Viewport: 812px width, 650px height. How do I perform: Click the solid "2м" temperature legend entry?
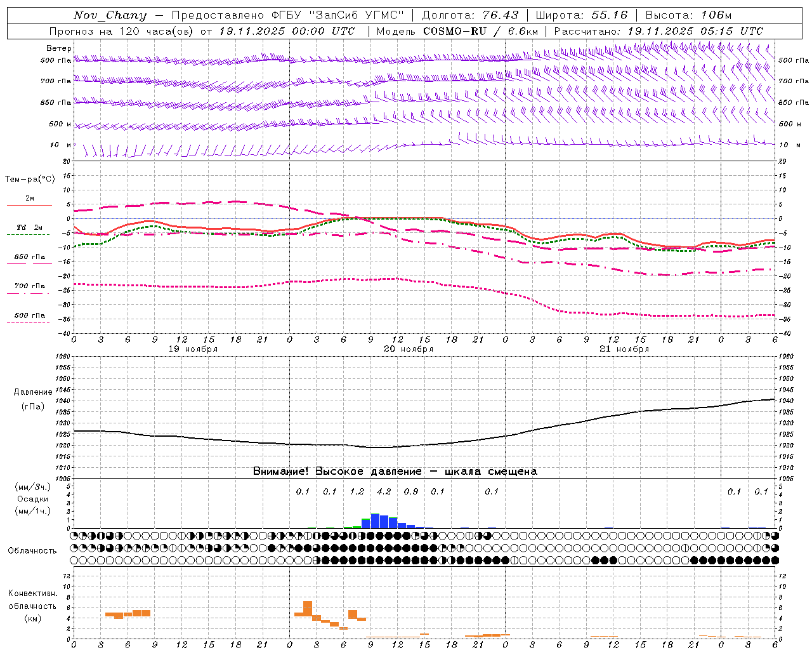29,201
